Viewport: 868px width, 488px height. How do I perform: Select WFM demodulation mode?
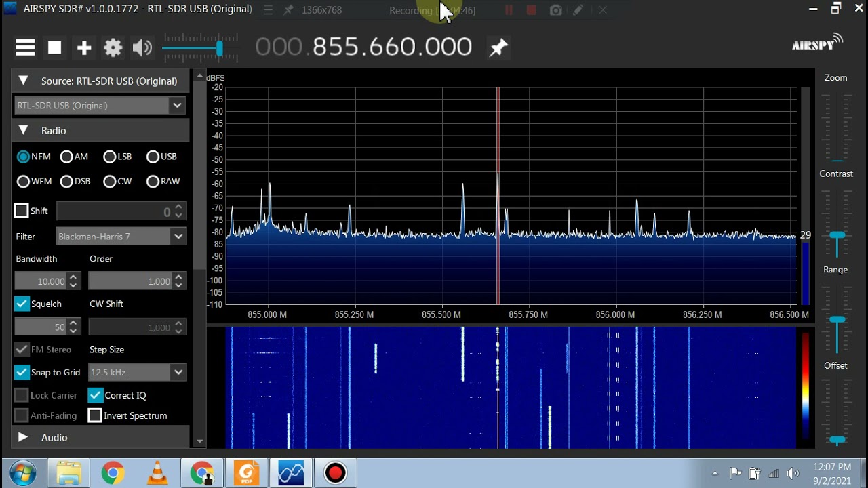pos(24,182)
